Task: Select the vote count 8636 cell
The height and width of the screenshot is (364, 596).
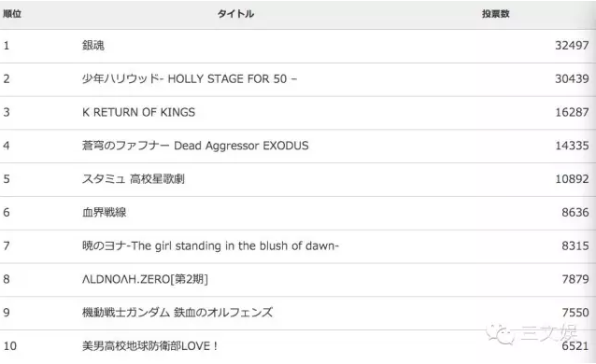Action: [x=575, y=212]
